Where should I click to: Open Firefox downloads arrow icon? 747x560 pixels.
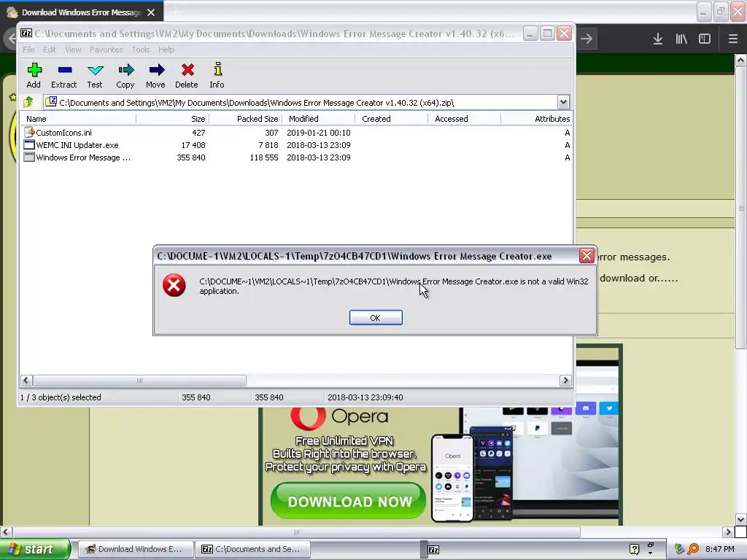tap(658, 39)
